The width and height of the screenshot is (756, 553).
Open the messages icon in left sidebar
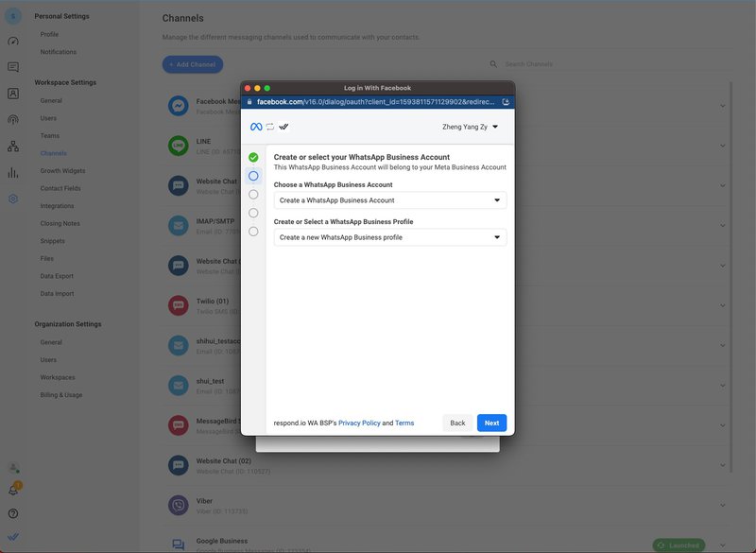pyautogui.click(x=13, y=67)
